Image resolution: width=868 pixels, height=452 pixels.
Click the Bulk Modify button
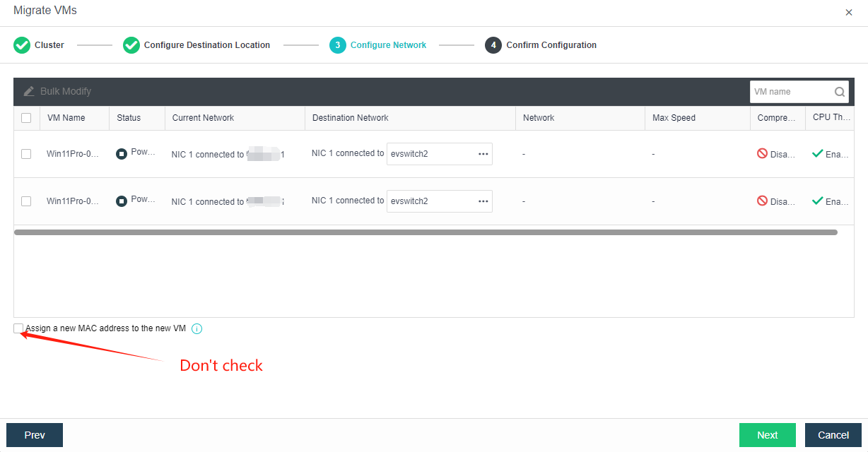57,92
